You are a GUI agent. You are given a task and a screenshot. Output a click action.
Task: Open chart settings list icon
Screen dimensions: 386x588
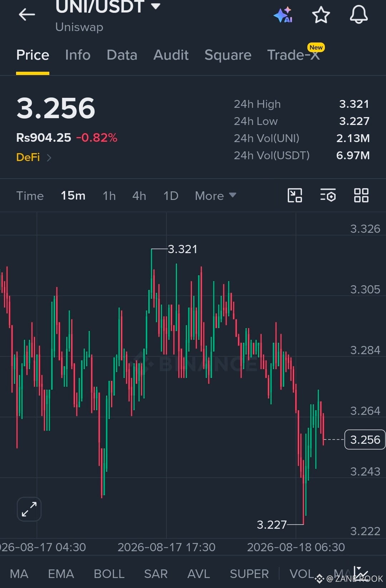(328, 196)
